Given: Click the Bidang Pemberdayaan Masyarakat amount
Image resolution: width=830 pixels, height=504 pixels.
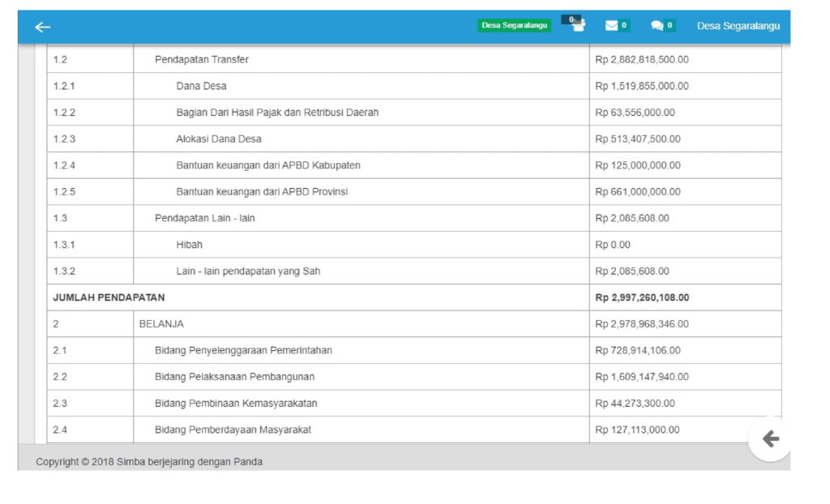Looking at the screenshot, I should point(637,430).
